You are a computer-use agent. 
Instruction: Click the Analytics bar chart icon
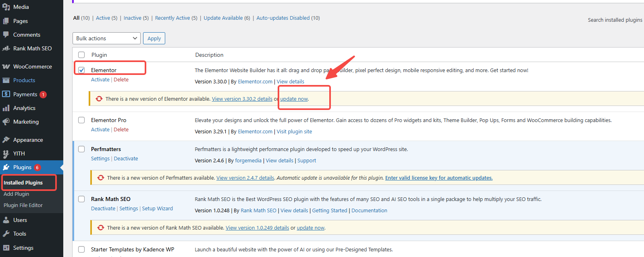(6, 108)
